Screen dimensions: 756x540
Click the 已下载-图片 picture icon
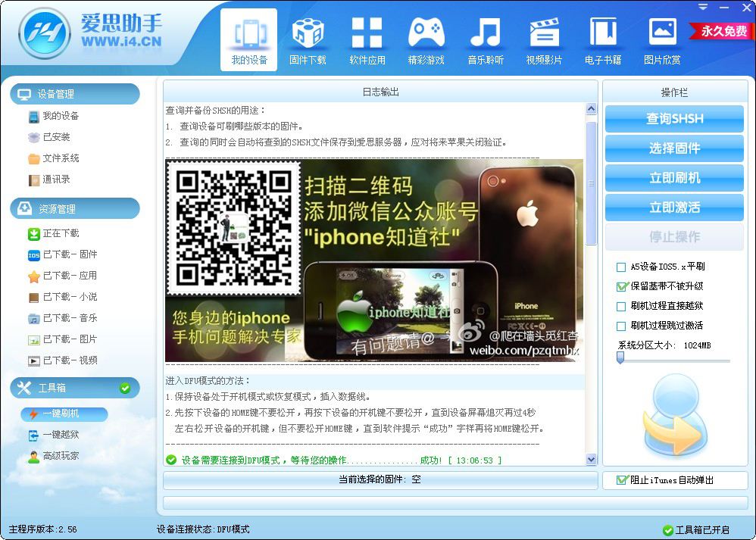click(x=34, y=340)
